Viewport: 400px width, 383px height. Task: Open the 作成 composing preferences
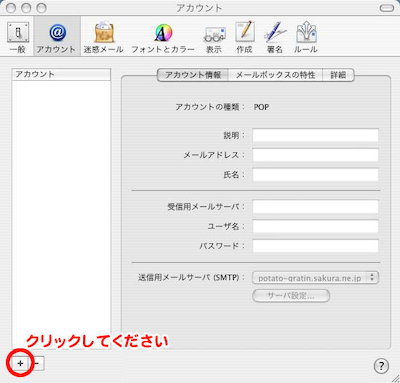(x=244, y=37)
